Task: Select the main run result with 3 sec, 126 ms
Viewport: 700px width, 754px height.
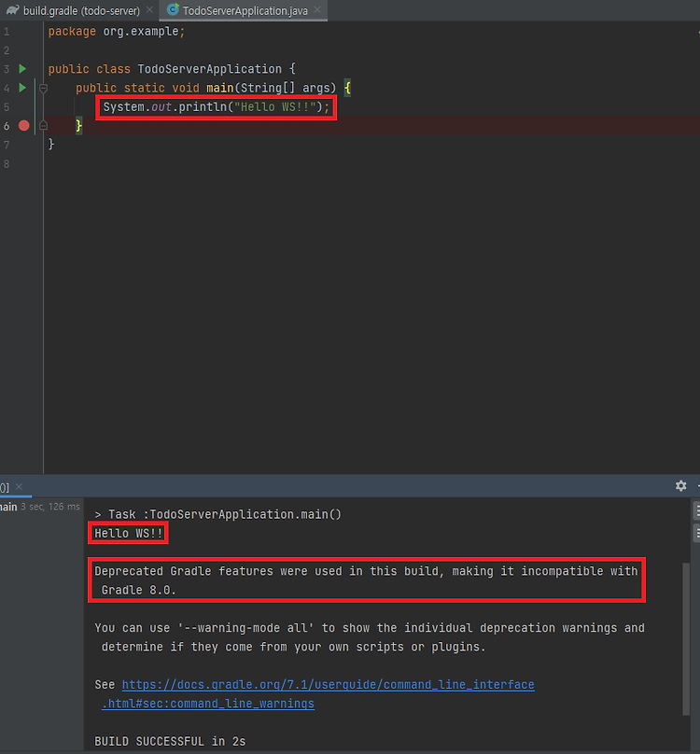Action: 39,507
